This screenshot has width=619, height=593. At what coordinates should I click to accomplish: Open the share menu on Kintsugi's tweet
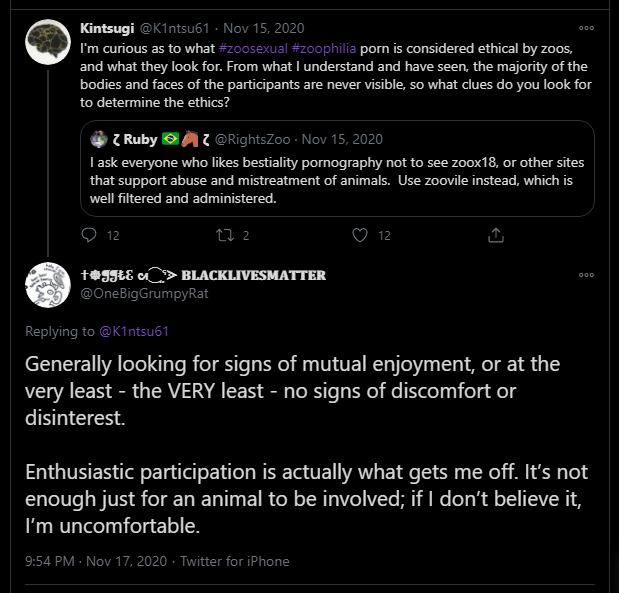click(x=495, y=235)
